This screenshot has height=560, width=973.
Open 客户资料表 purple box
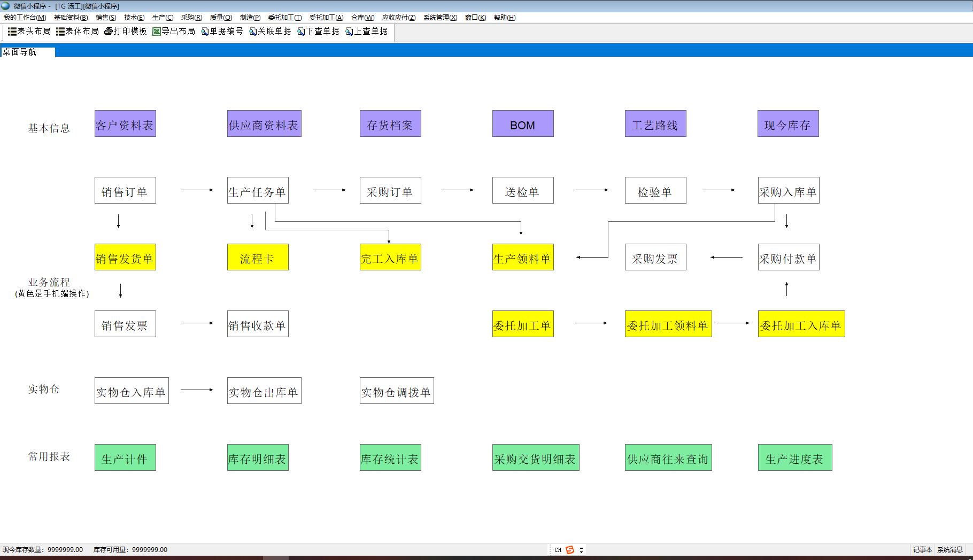[x=125, y=124]
